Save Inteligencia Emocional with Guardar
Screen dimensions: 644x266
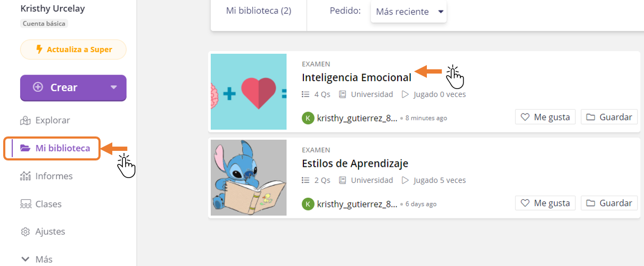[609, 117]
